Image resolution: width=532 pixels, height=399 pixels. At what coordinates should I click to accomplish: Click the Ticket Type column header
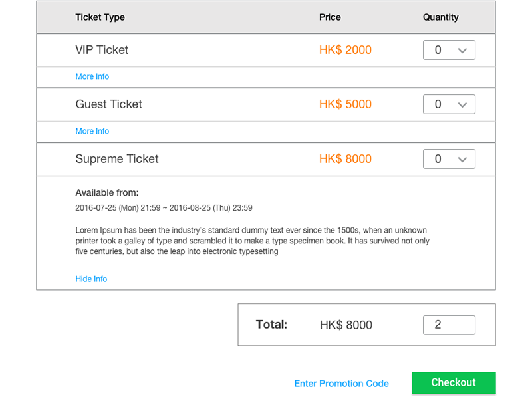tap(100, 17)
